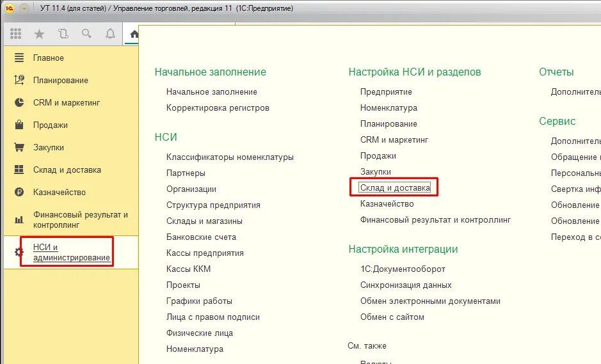601x364 pixels.
Task: Open Продажи settings link
Action: tap(378, 156)
